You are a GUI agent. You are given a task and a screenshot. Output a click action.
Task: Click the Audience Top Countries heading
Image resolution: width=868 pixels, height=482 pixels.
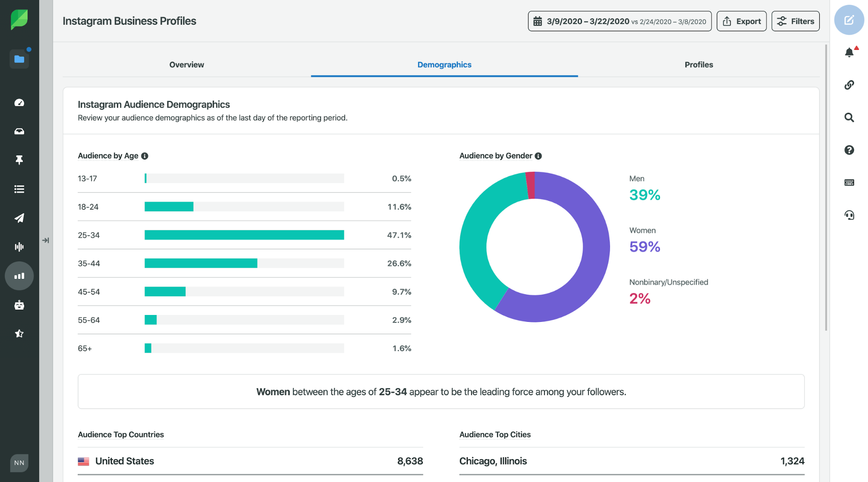[121, 435]
